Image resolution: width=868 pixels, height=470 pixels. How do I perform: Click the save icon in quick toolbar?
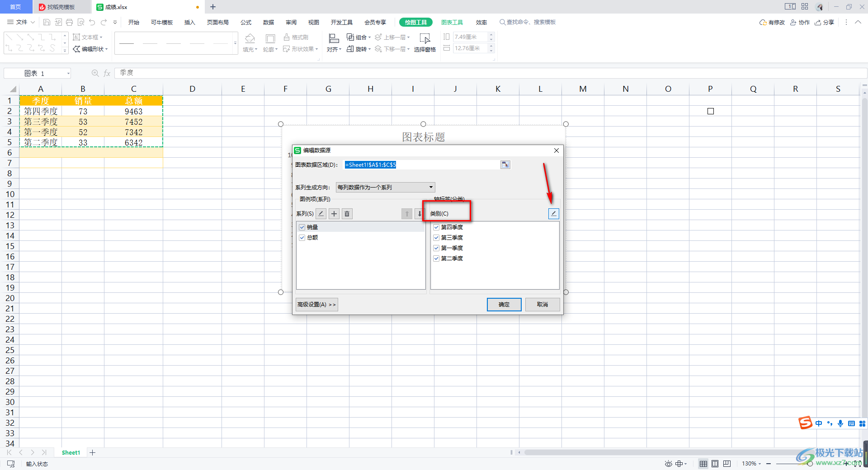47,22
